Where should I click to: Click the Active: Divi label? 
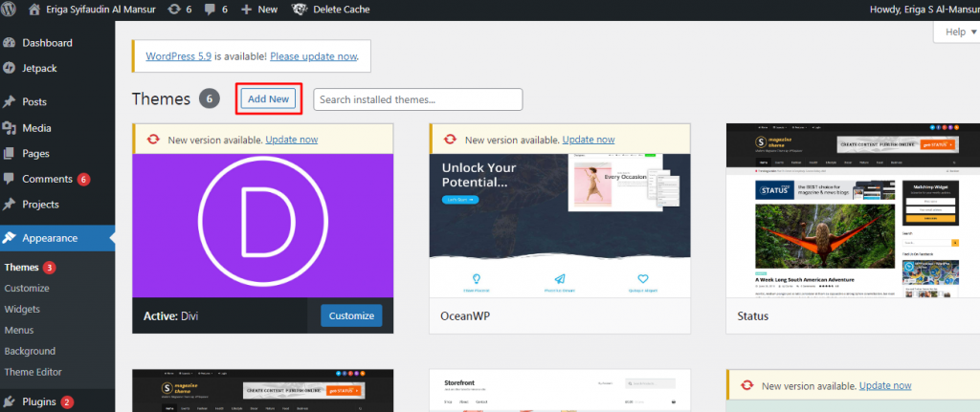(172, 315)
